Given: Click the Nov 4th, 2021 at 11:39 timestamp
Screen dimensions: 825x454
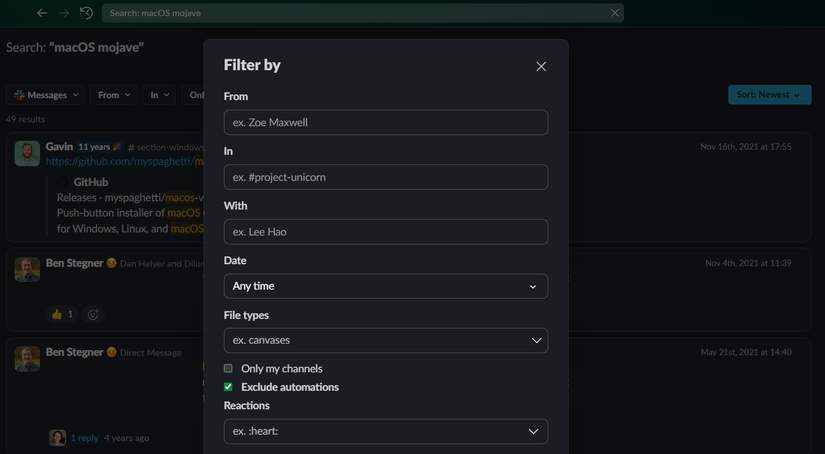Looking at the screenshot, I should click(x=748, y=263).
